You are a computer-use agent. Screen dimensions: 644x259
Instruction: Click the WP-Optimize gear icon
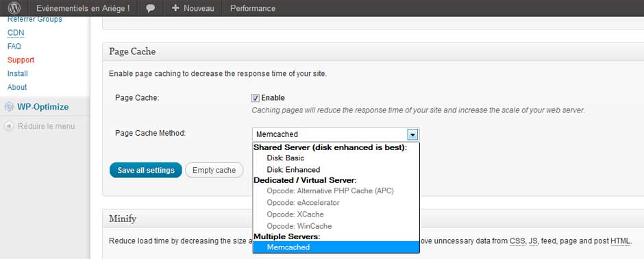[x=9, y=107]
